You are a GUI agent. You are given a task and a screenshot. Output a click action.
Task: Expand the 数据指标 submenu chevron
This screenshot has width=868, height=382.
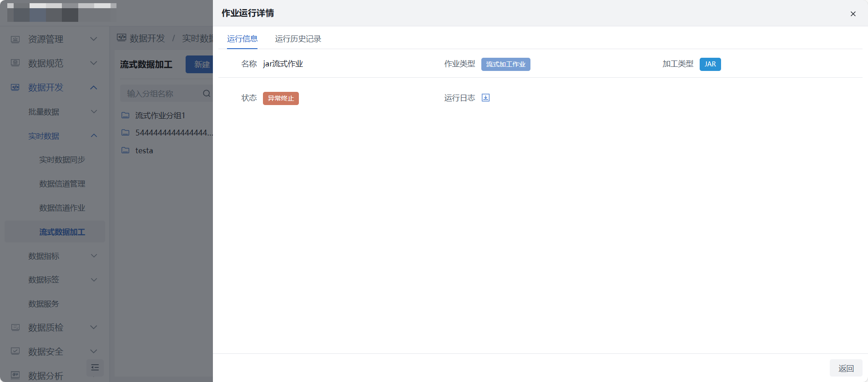click(x=94, y=256)
